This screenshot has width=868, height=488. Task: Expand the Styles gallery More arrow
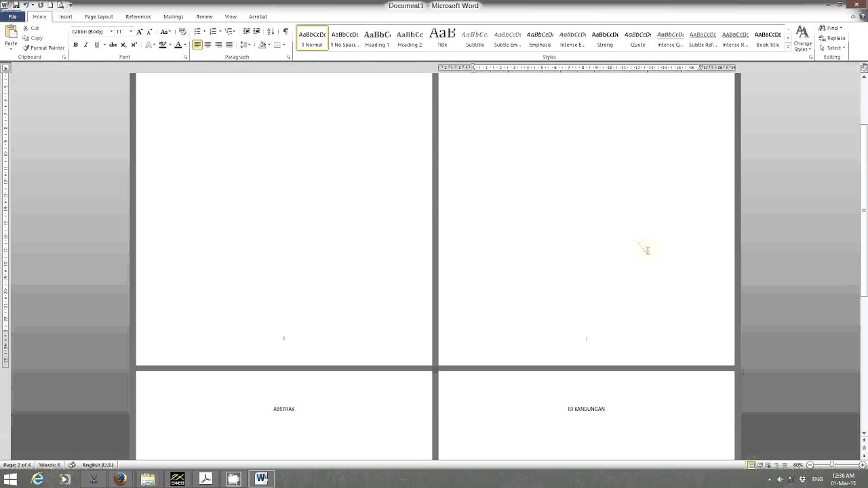pyautogui.click(x=788, y=48)
